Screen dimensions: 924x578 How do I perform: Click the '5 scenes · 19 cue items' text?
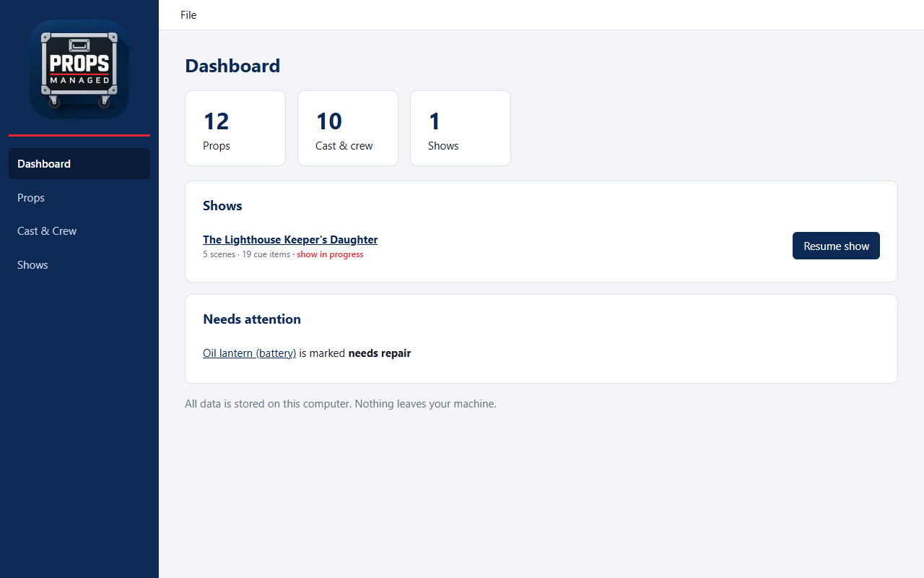coord(246,254)
